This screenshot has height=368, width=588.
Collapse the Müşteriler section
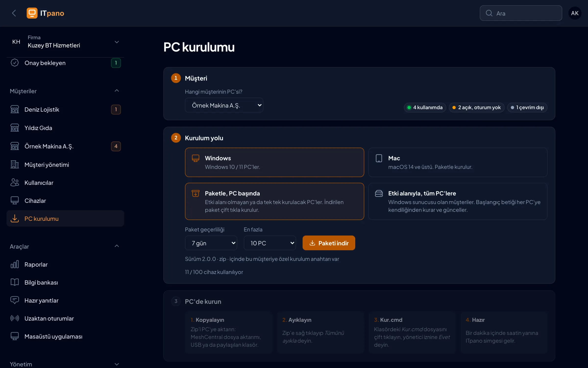pyautogui.click(x=117, y=91)
